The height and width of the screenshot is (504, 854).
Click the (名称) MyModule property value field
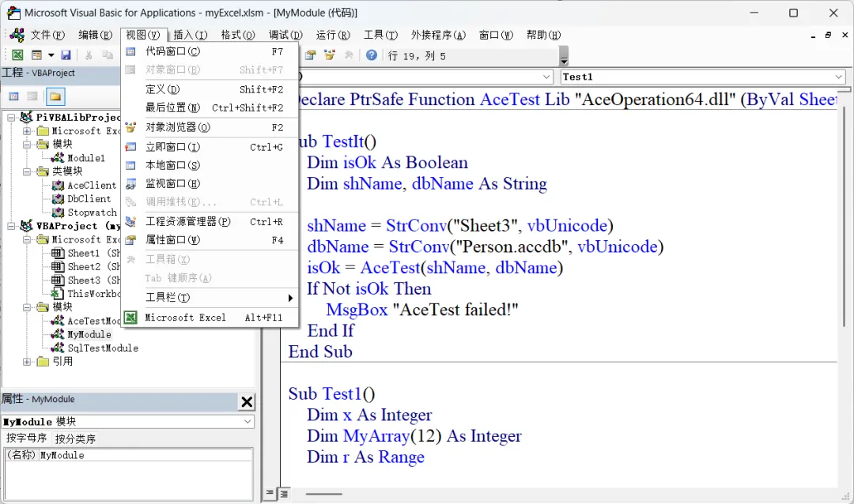[145, 455]
